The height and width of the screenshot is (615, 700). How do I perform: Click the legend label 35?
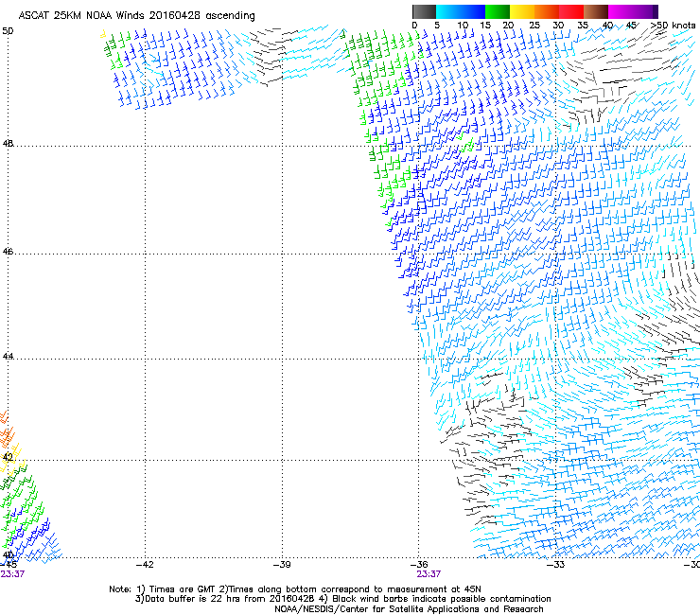[x=583, y=26]
